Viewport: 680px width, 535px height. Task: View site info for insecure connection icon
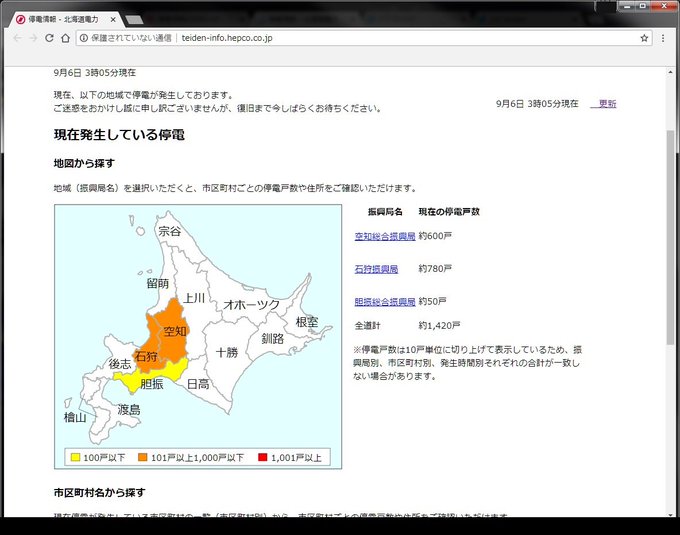click(84, 38)
